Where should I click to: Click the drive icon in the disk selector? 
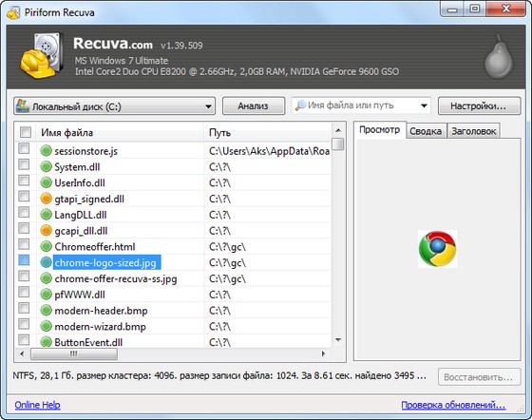point(23,105)
